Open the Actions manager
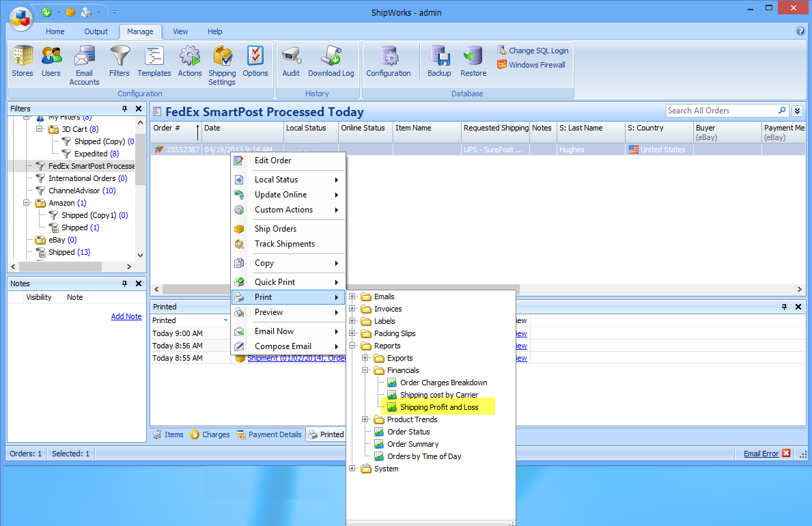The width and height of the screenshot is (812, 526). pyautogui.click(x=190, y=61)
